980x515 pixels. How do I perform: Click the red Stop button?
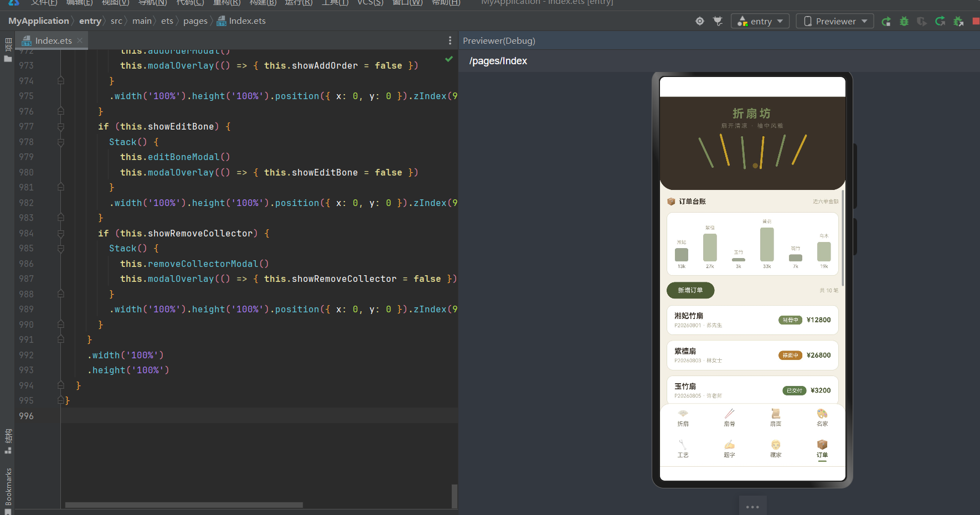click(x=976, y=21)
